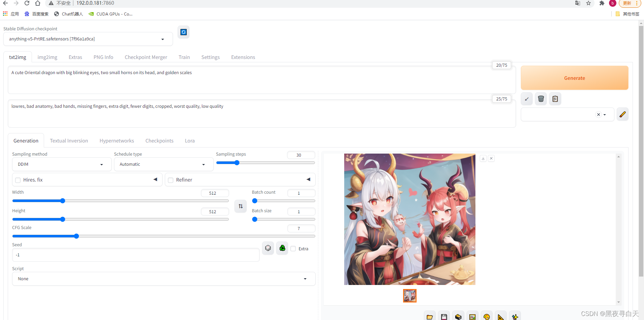Edit styles with pencil icon
Viewport: 644px width, 320px height.
(622, 114)
